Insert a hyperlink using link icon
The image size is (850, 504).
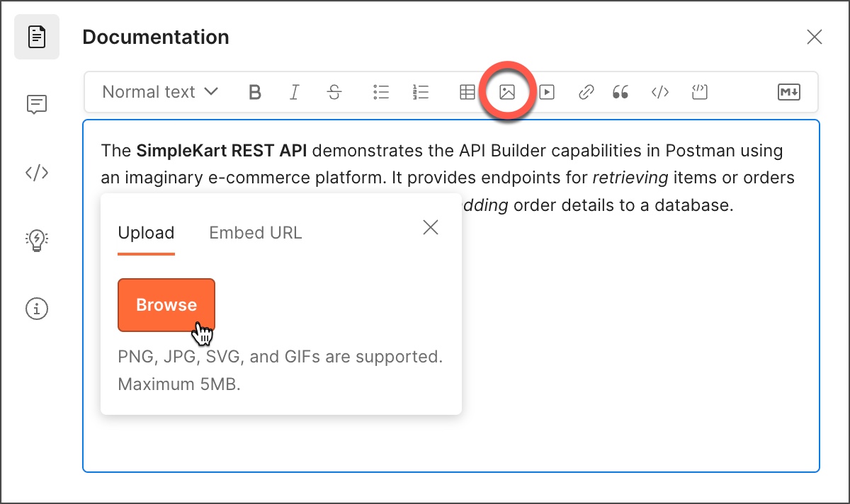pyautogui.click(x=586, y=92)
